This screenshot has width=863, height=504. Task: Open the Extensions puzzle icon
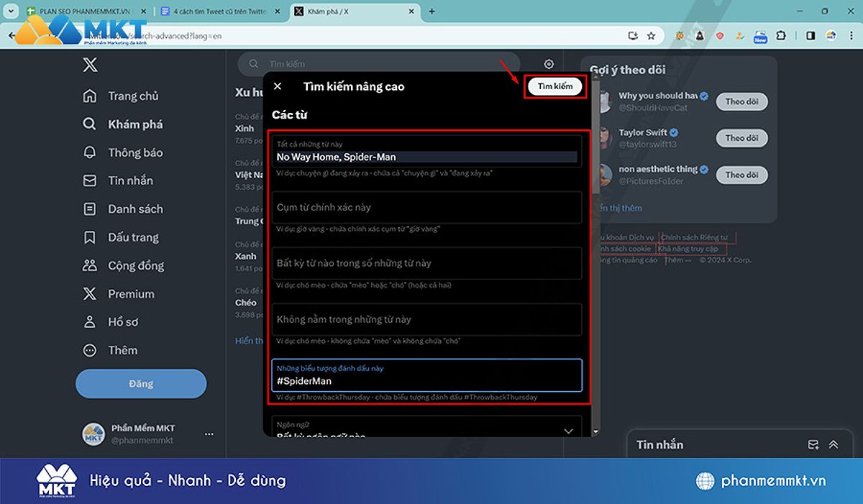(x=781, y=35)
